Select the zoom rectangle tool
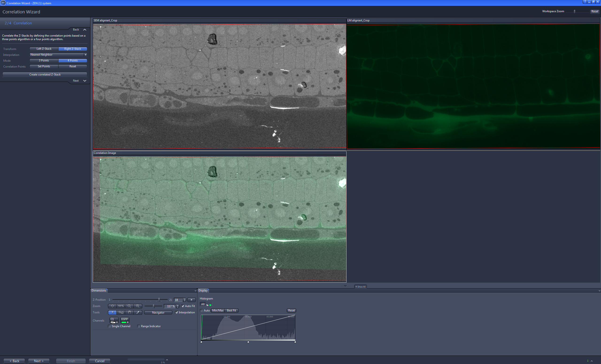This screenshot has width=601, height=364. [121, 312]
